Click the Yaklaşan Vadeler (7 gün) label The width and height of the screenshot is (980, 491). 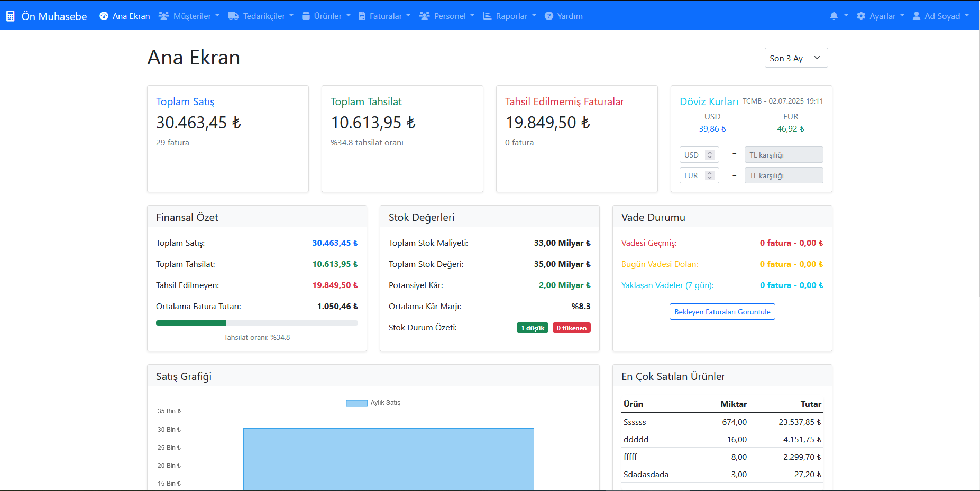667,285
